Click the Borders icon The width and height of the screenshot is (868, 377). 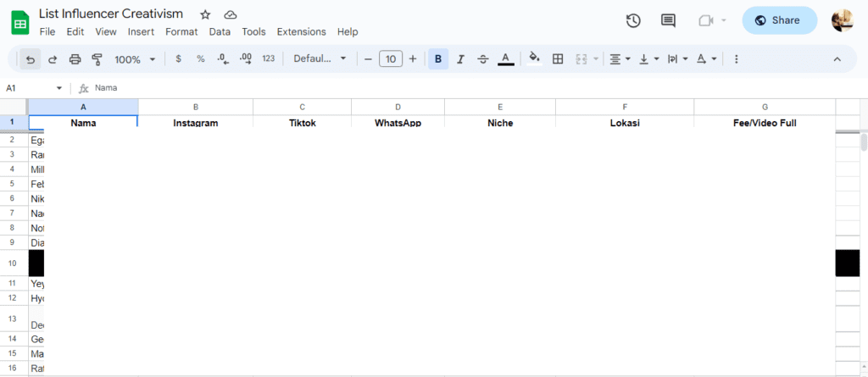[x=558, y=59]
